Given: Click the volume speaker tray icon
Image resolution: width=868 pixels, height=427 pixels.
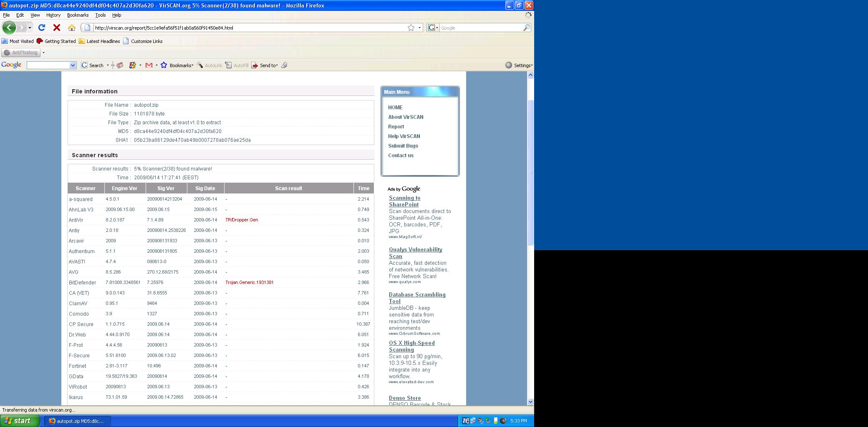Looking at the screenshot, I should tap(480, 421).
